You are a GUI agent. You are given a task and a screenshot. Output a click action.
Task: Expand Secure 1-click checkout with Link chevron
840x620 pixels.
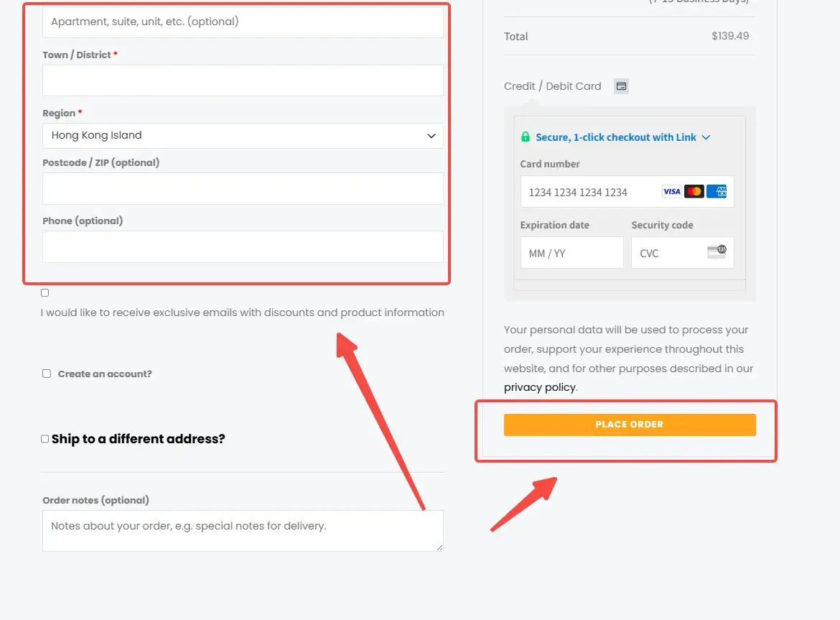(x=706, y=138)
